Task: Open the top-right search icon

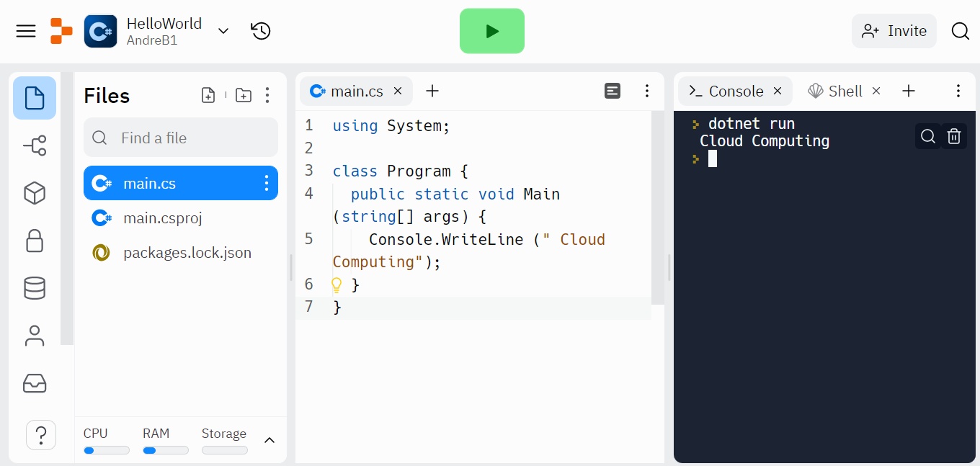Action: (960, 31)
